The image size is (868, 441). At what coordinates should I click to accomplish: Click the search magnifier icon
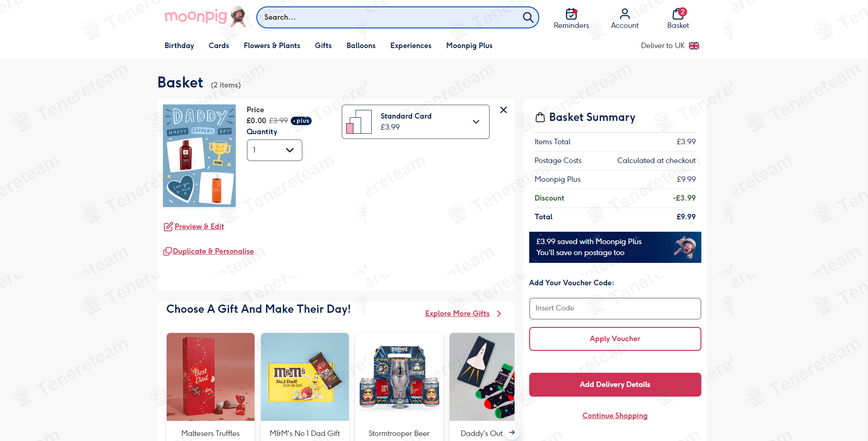tap(528, 17)
